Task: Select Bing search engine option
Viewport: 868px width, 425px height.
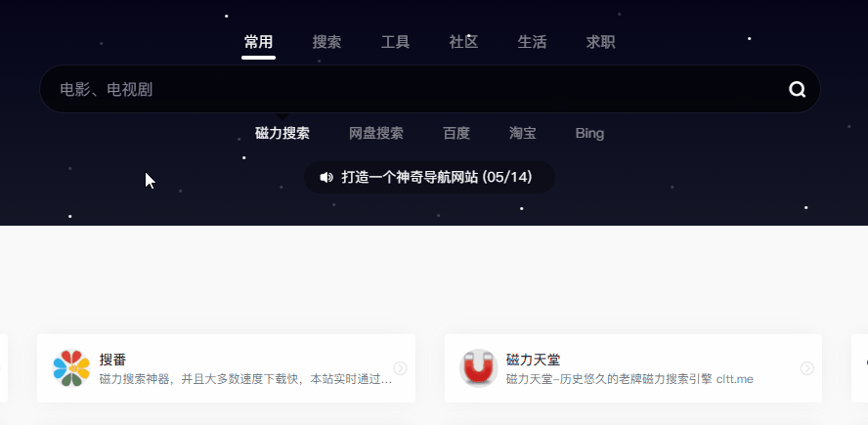Action: [589, 134]
